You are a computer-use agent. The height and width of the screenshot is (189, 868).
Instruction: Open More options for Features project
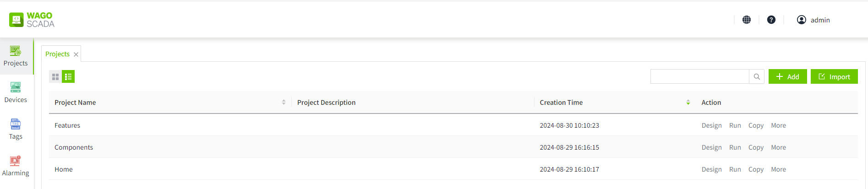(778, 125)
